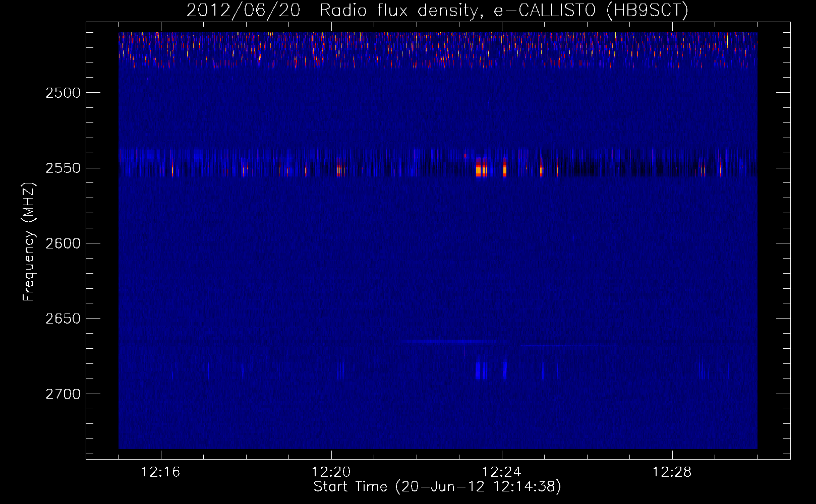This screenshot has height=504, width=816.
Task: Click the 2700 frequency tick label
Action: click(63, 394)
